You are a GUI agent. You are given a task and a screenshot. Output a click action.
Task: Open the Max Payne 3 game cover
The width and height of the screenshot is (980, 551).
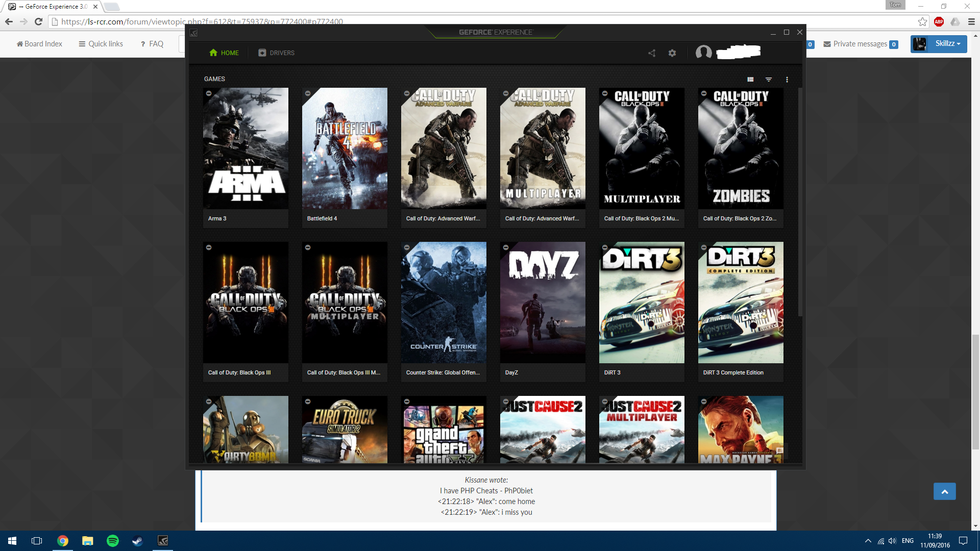[x=741, y=430]
